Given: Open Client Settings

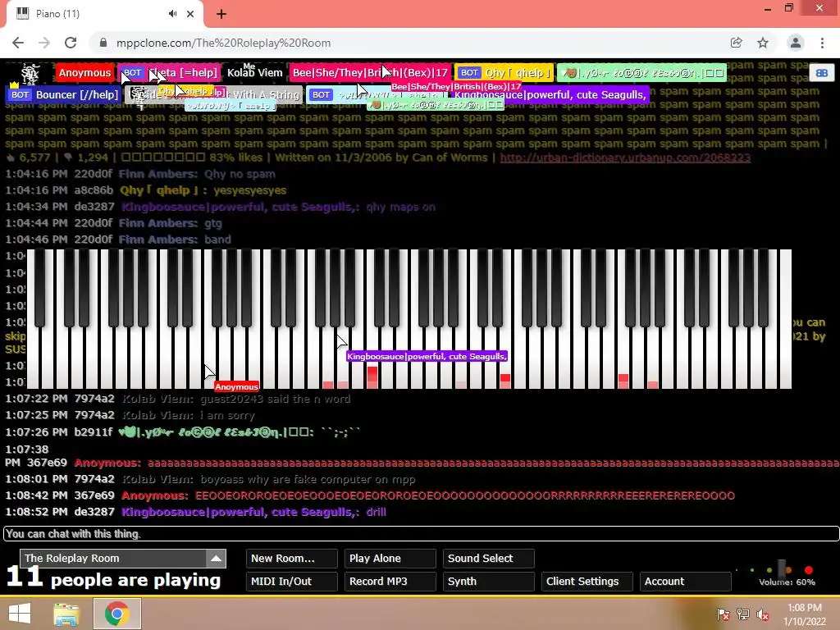Looking at the screenshot, I should pos(587,582).
